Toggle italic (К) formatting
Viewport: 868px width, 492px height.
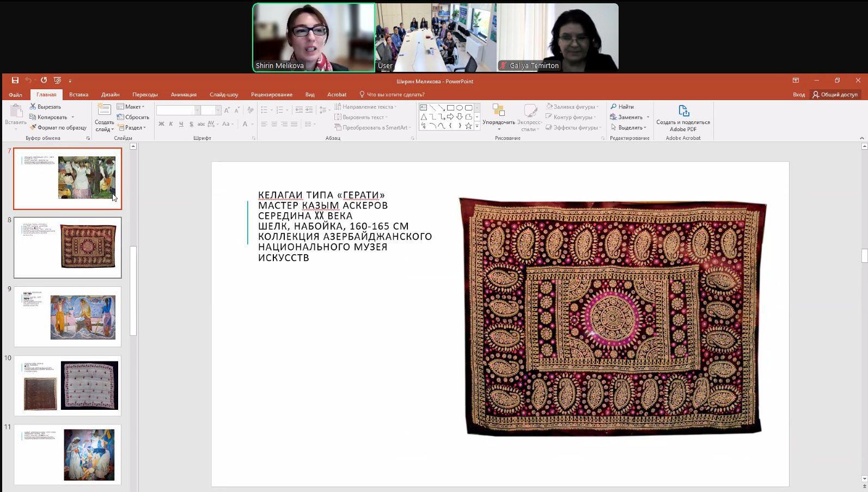tap(171, 124)
